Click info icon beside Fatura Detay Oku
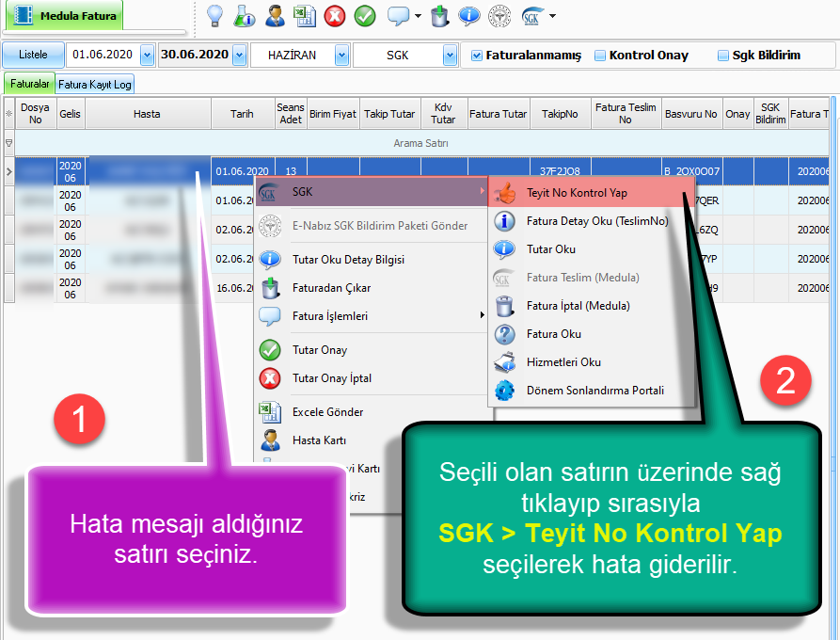The image size is (840, 640). point(504,221)
